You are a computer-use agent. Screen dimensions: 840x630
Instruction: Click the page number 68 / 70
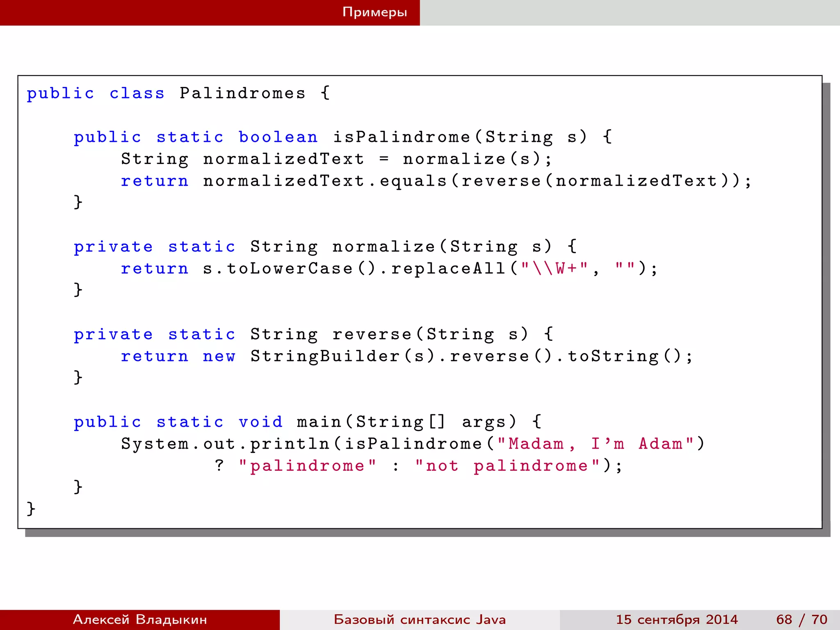tap(801, 619)
